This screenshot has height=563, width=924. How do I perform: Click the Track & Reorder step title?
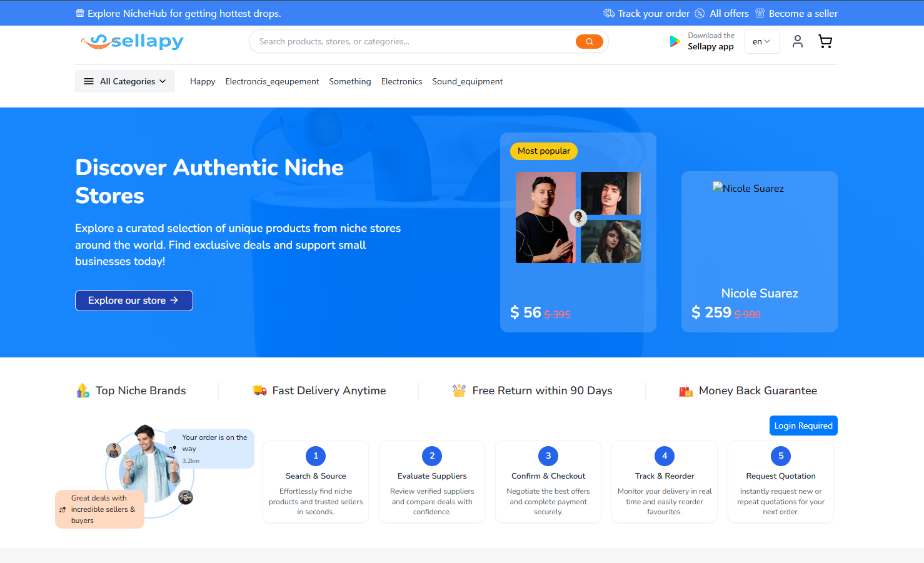665,476
